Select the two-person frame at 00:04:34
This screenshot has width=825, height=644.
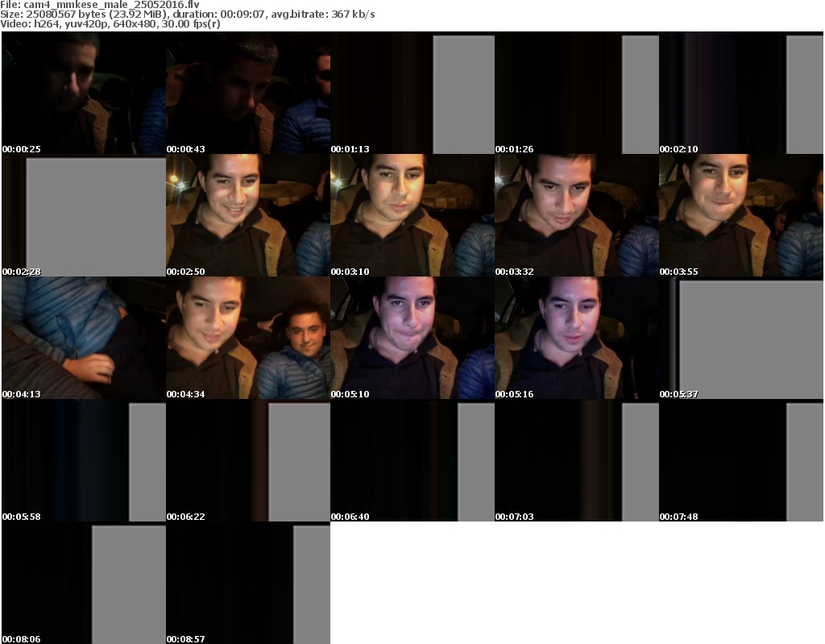click(x=248, y=338)
